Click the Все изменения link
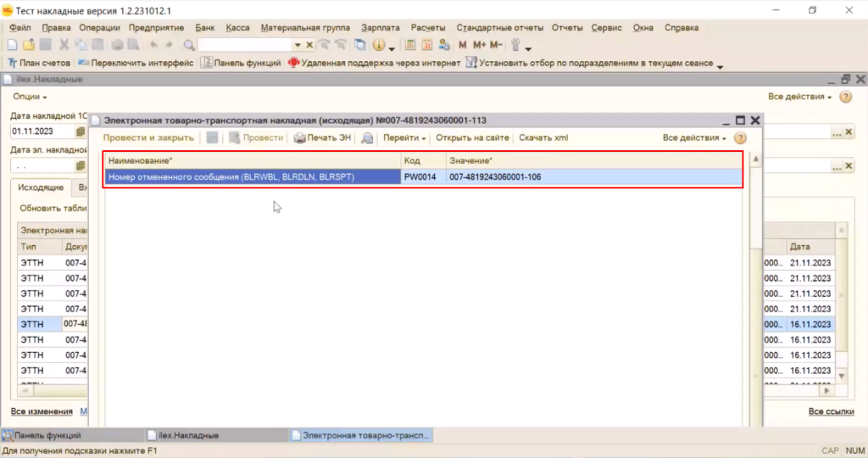Viewport: 868px width, 458px height. [42, 411]
